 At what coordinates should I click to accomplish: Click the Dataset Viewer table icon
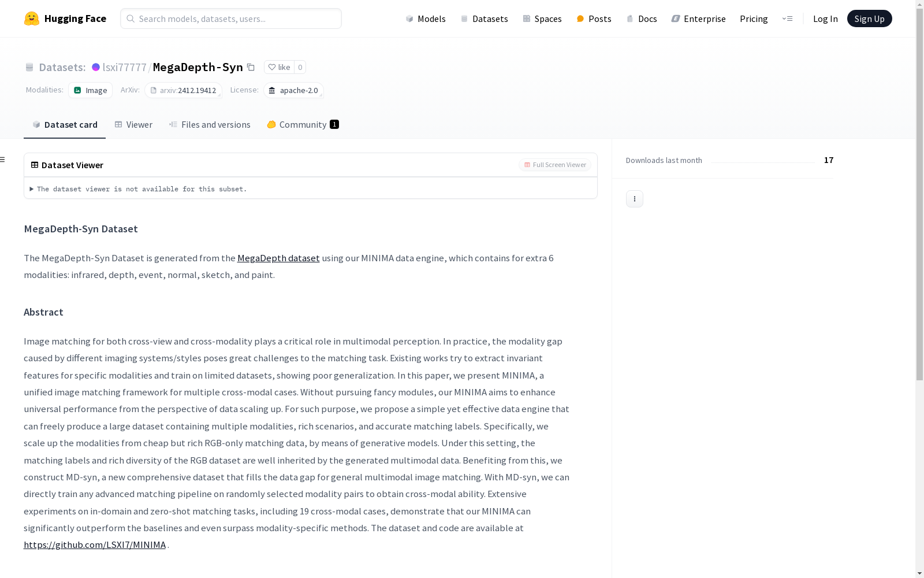coord(35,165)
